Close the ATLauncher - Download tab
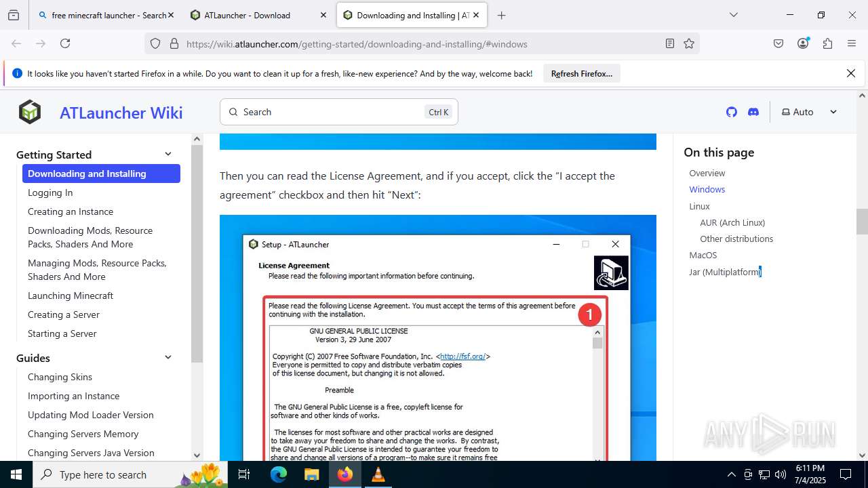Screen dimensions: 868x488 pos(323,15)
